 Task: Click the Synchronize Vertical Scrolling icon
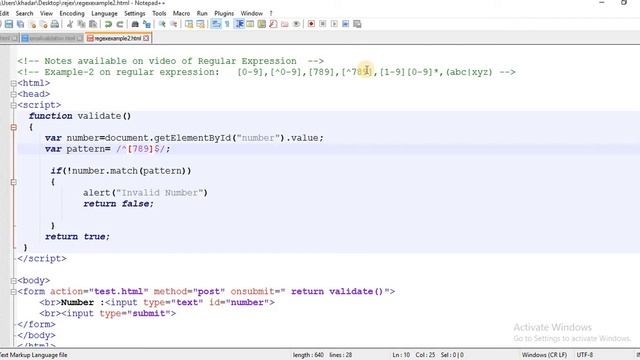189,24
